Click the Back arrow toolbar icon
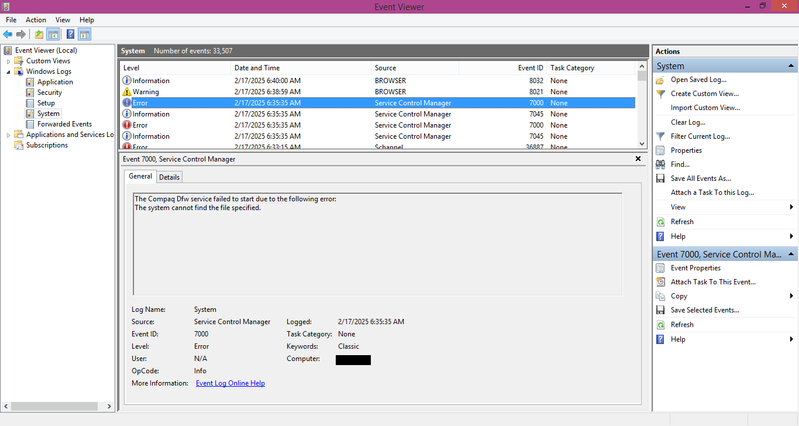Screen dimensions: 799x426 point(8,34)
